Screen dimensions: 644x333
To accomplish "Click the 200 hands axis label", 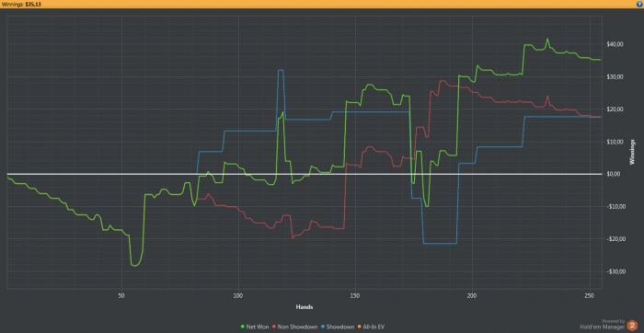I will (472, 295).
